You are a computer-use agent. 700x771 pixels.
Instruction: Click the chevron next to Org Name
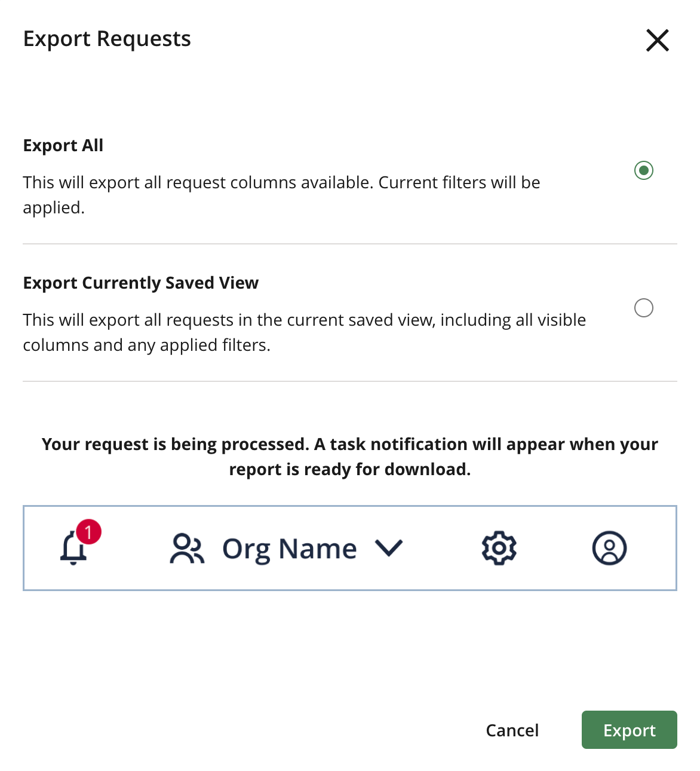(389, 548)
